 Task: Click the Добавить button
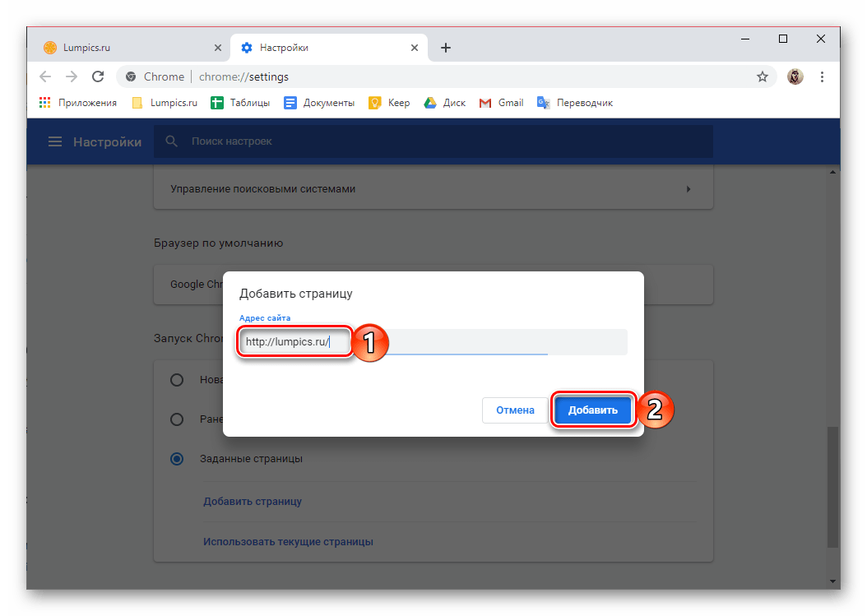(x=593, y=410)
